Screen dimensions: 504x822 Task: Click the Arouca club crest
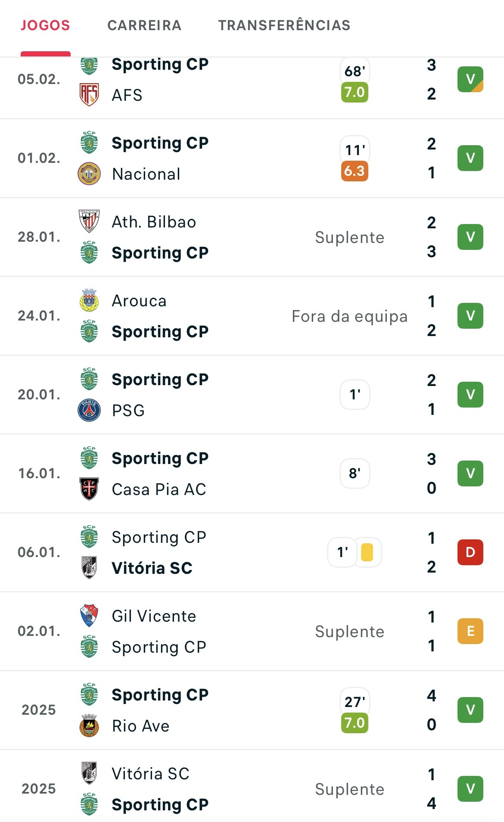click(89, 301)
